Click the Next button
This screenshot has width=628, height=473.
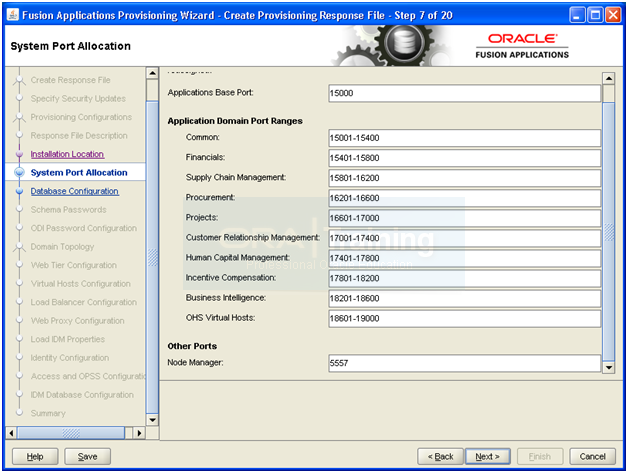[x=487, y=456]
